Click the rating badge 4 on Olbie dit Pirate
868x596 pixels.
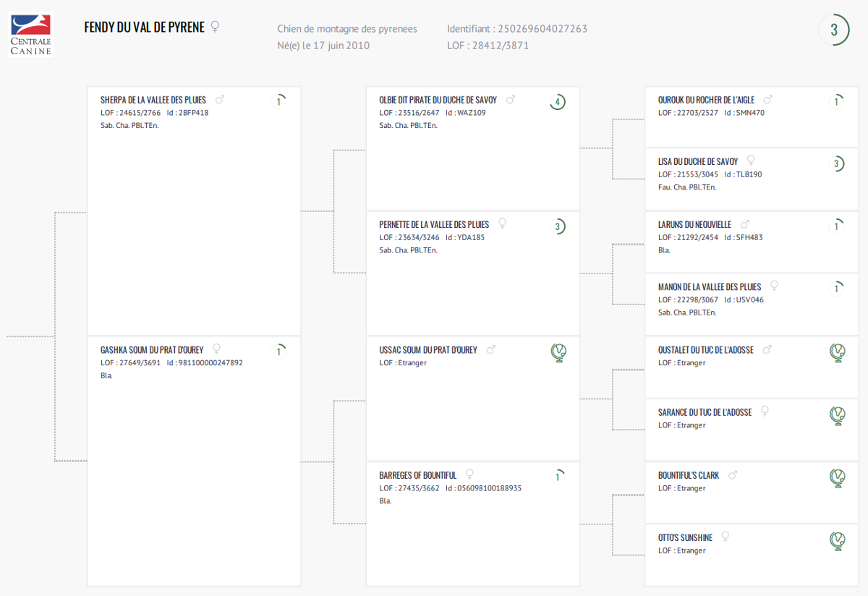557,102
